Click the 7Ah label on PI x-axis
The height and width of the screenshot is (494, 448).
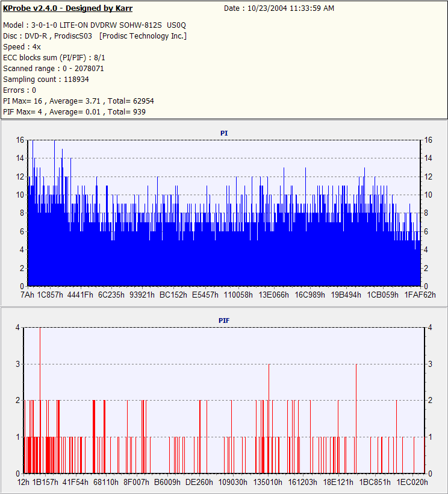(x=27, y=295)
